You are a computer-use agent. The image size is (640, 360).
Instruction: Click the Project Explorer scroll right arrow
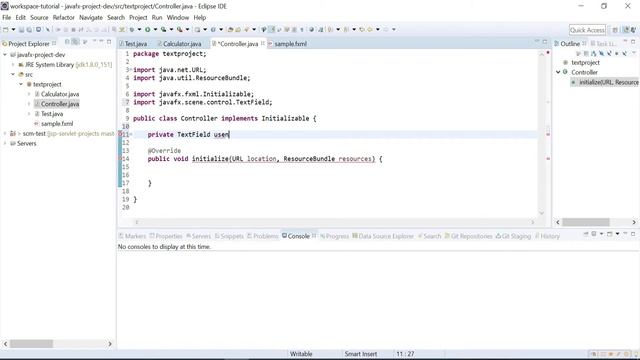click(x=110, y=344)
